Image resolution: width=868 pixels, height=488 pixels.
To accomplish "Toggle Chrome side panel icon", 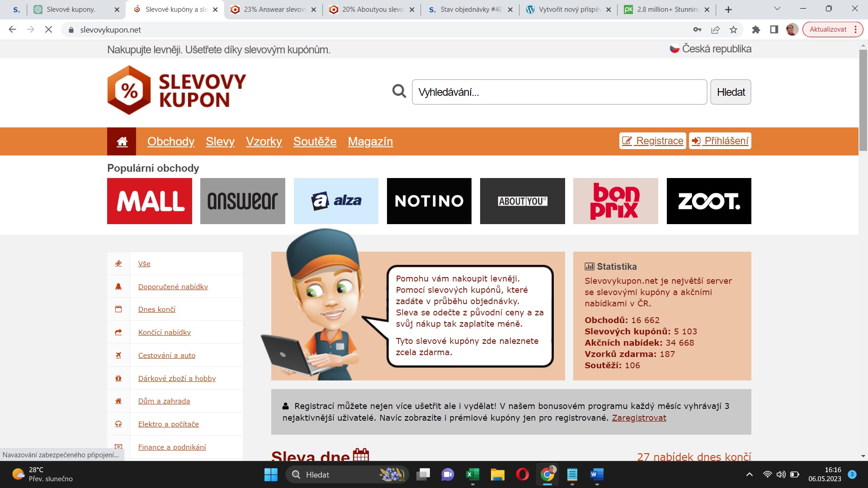I will click(x=774, y=30).
